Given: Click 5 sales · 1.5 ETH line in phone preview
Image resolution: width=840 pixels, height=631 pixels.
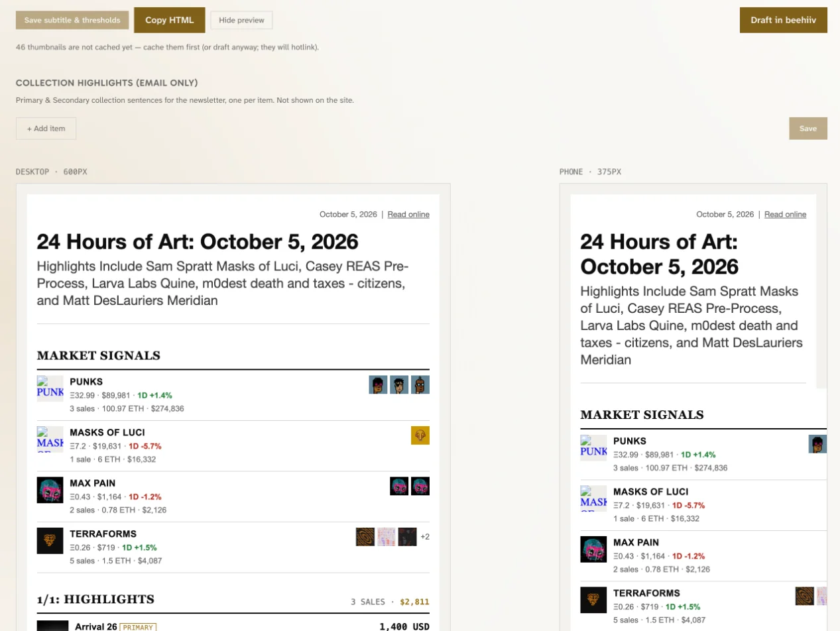Looking at the screenshot, I should [x=659, y=620].
